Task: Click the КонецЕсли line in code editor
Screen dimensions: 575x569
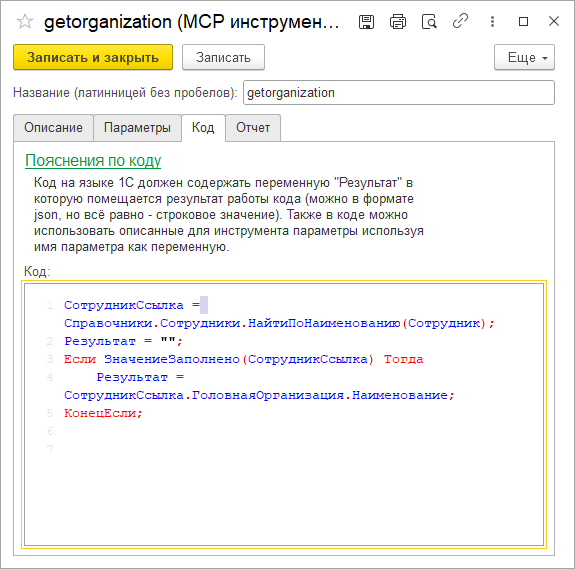Action: [103, 413]
